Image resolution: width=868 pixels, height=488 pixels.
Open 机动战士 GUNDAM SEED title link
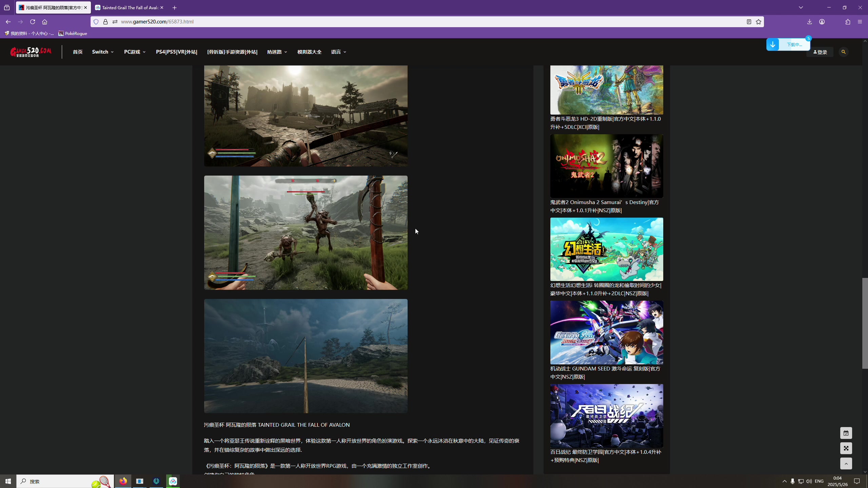[605, 373]
